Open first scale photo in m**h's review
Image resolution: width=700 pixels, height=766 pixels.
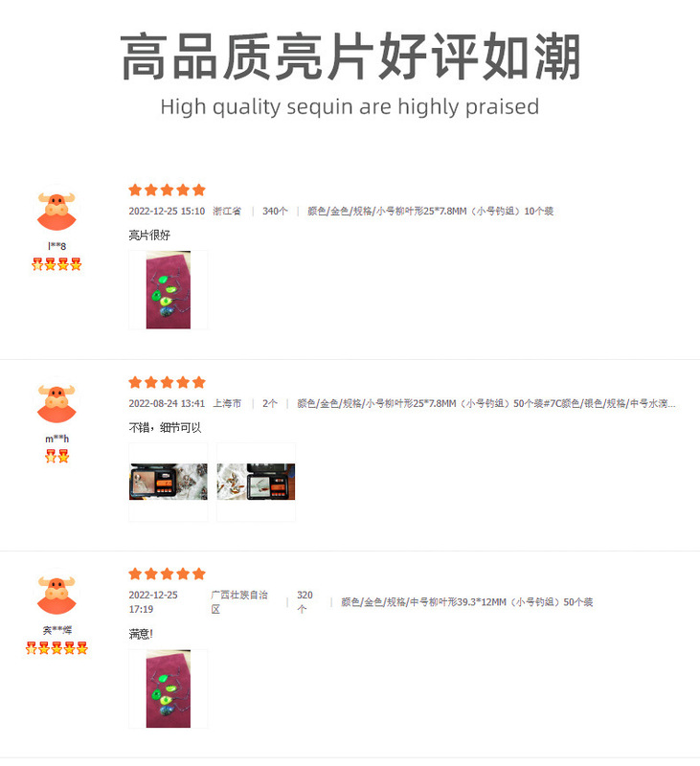coord(168,482)
